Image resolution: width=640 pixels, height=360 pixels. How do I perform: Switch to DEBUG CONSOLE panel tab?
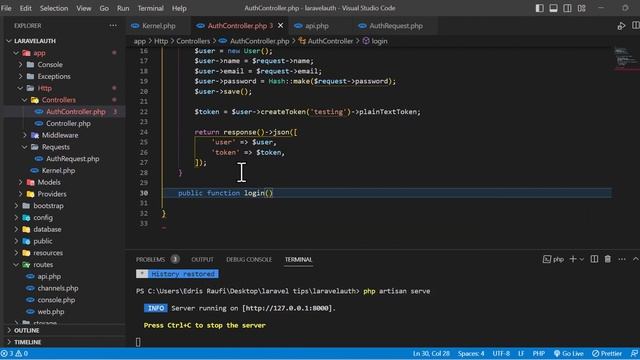[x=249, y=260]
